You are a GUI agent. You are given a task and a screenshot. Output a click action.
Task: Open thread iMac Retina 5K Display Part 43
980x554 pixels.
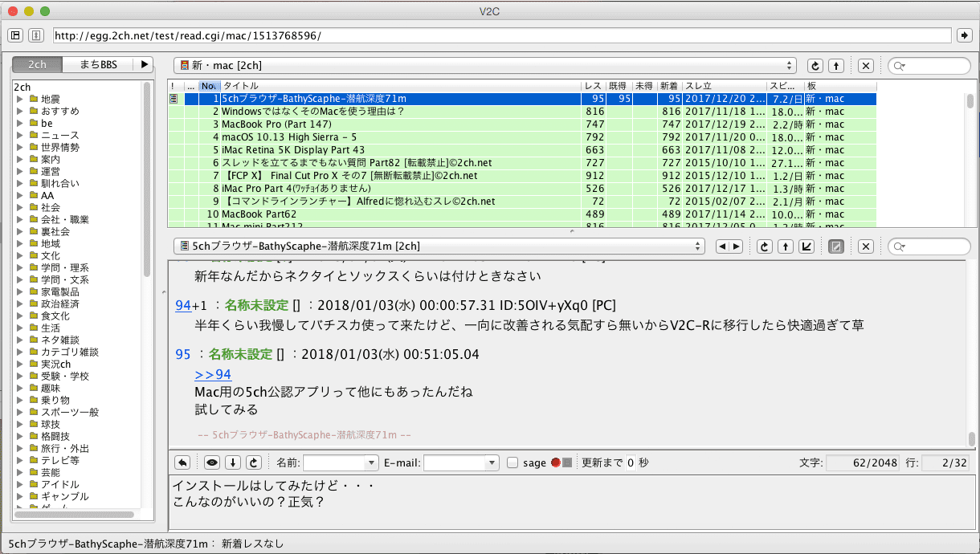(x=292, y=150)
